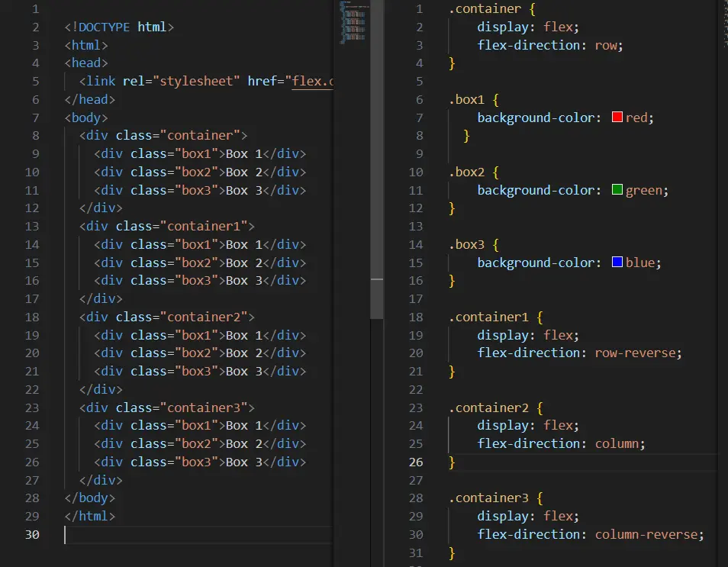This screenshot has height=567, width=728.
Task: Click the div class="container1" line
Action: pyautogui.click(x=167, y=226)
